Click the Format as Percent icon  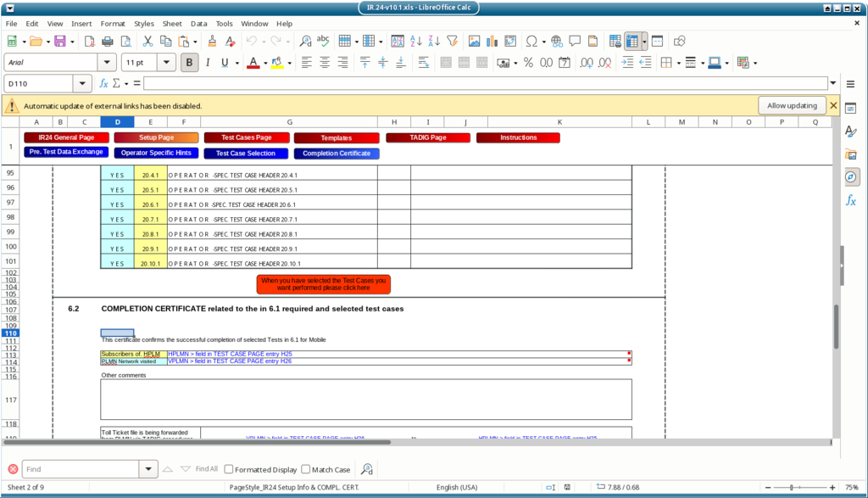pyautogui.click(x=528, y=62)
